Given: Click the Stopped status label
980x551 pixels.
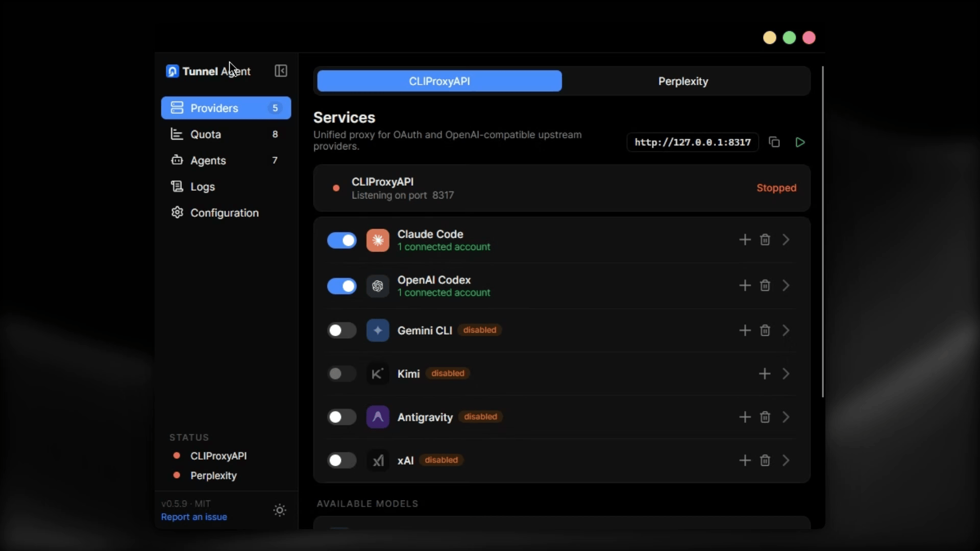Looking at the screenshot, I should pyautogui.click(x=776, y=188).
